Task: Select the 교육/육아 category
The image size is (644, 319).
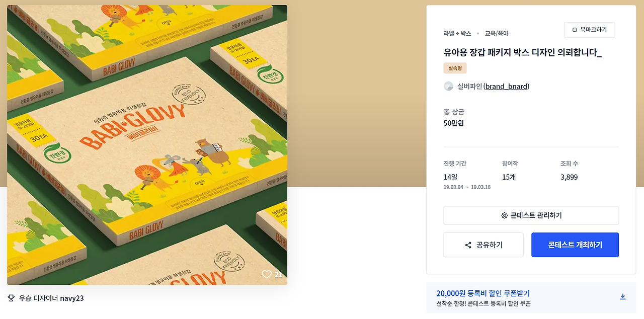Action: (x=497, y=33)
